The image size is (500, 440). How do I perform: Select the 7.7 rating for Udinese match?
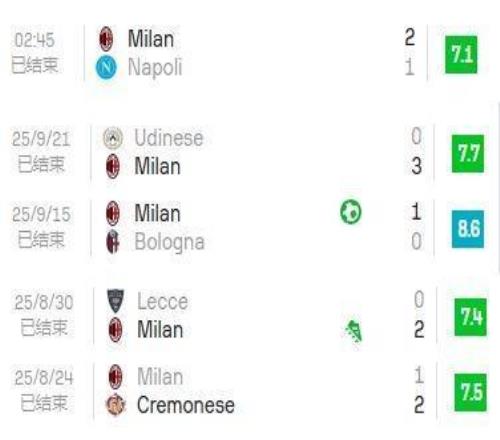468,154
